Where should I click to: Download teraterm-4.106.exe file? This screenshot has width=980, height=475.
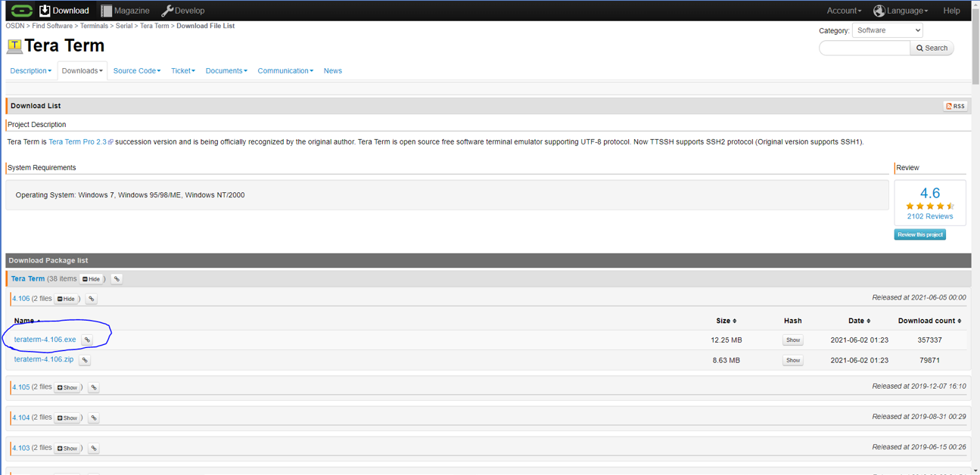(x=45, y=340)
